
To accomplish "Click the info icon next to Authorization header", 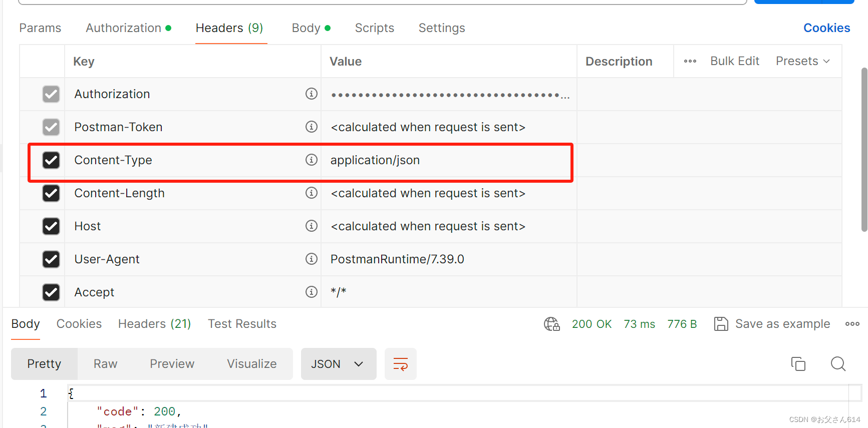I will click(x=312, y=94).
